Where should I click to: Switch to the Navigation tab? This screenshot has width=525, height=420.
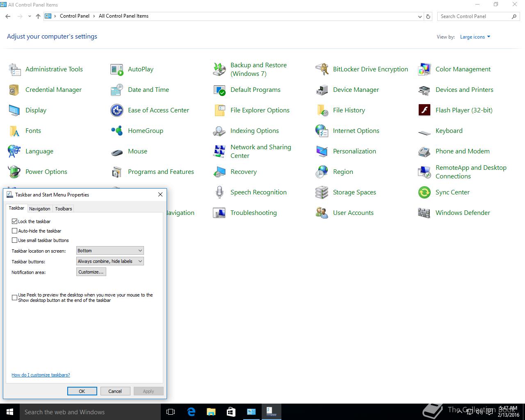(40, 209)
